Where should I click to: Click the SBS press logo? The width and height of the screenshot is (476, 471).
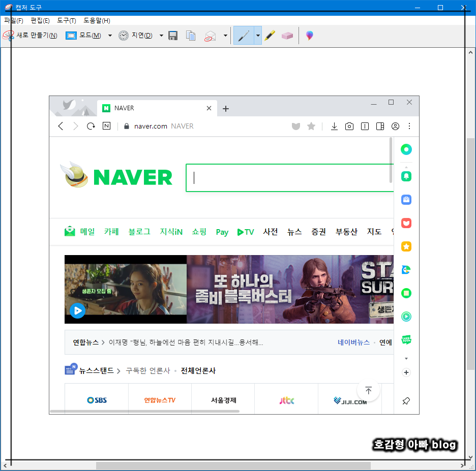pyautogui.click(x=97, y=400)
